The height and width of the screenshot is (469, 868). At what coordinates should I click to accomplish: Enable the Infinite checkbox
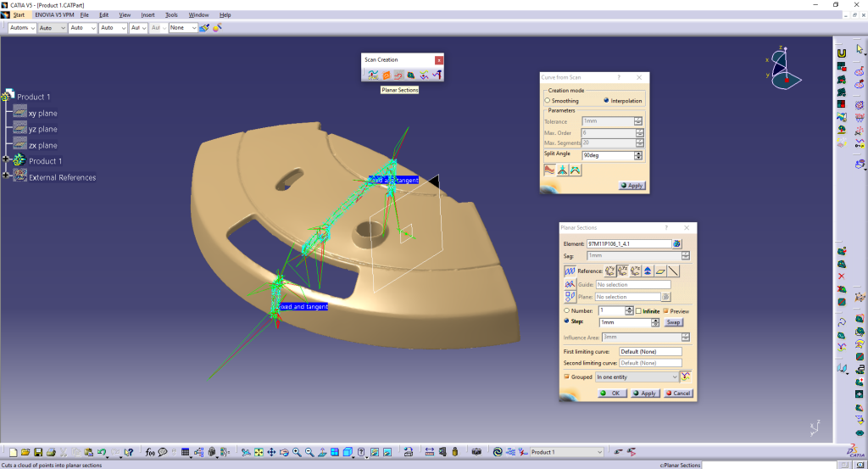click(639, 311)
